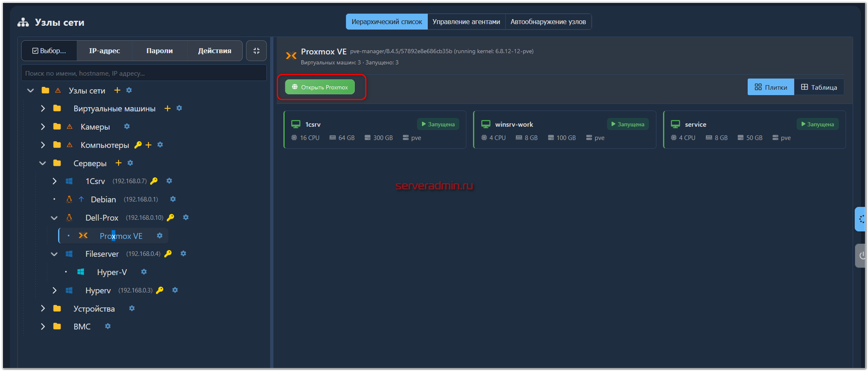
Task: Click the key icon next to Fileserver
Action: (168, 253)
